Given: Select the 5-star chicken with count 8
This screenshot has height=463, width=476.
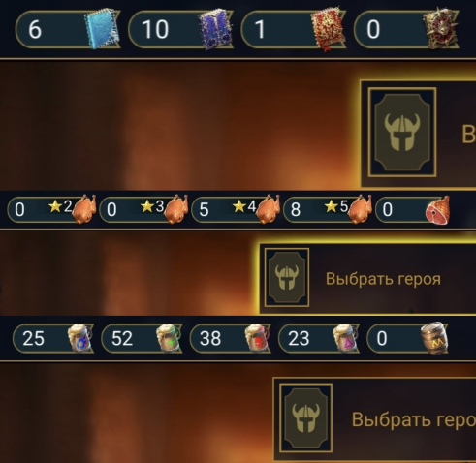Looking at the screenshot, I should click(x=328, y=209).
